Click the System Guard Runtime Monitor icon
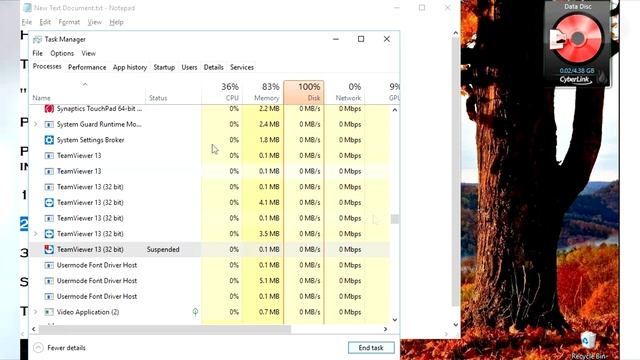This screenshot has width=640, height=360. (49, 124)
